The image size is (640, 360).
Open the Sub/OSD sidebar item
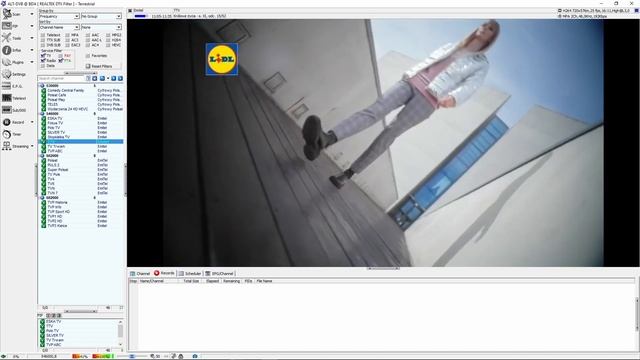pos(13,110)
